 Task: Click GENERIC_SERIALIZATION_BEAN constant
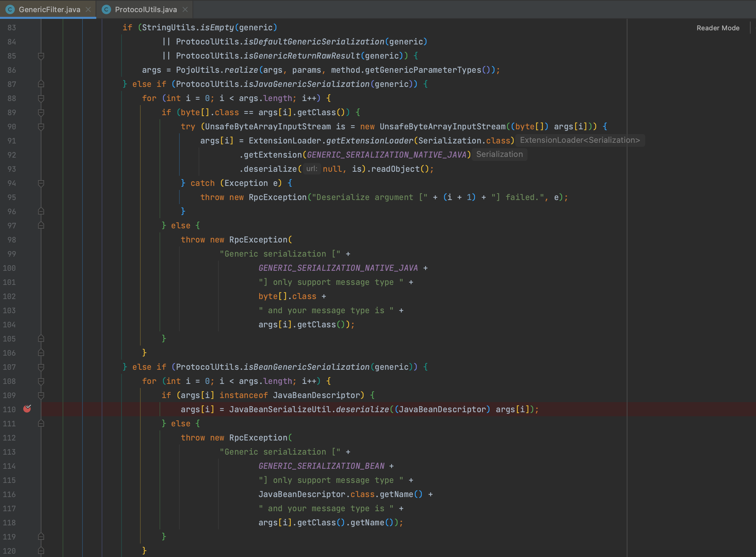[x=321, y=466]
